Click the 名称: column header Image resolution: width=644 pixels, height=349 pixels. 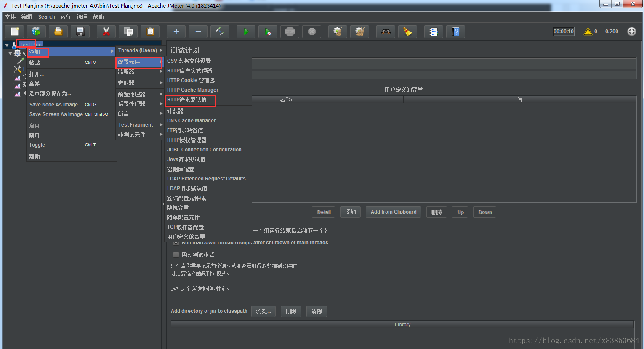(x=286, y=100)
